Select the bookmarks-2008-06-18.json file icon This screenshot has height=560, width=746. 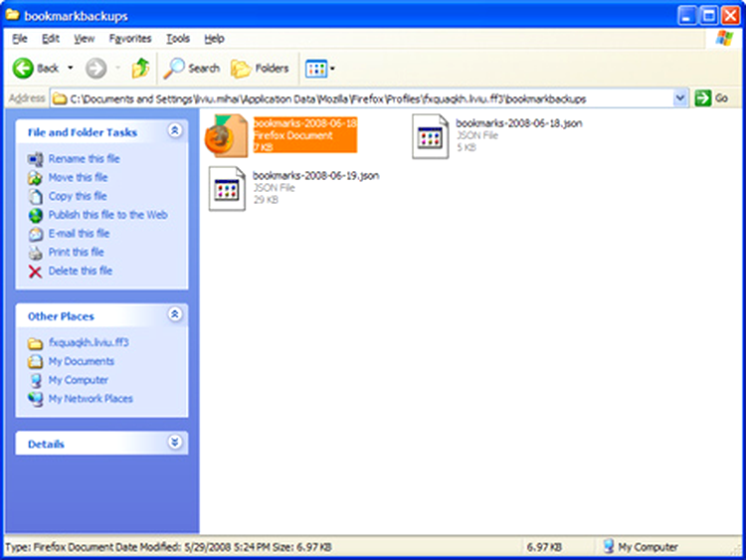(x=431, y=137)
